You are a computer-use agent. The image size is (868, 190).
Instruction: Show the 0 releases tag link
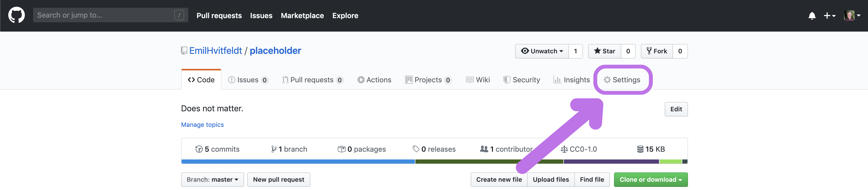434,149
